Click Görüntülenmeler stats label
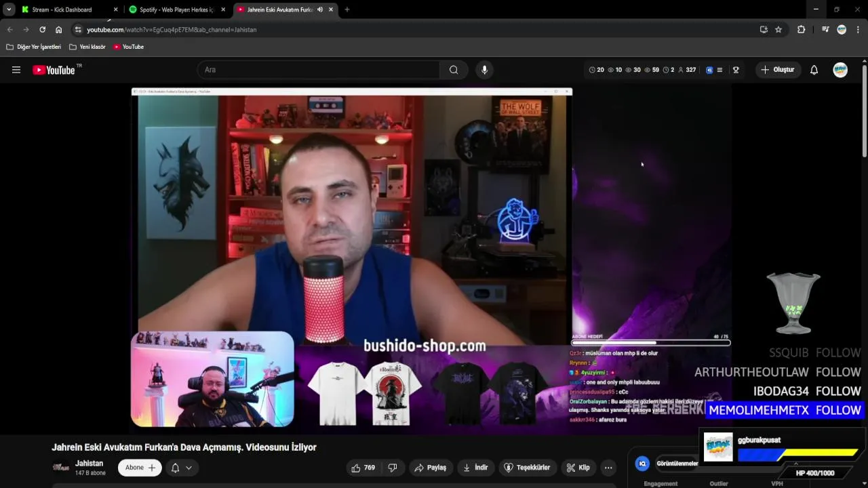The width and height of the screenshot is (868, 488). coord(677,464)
